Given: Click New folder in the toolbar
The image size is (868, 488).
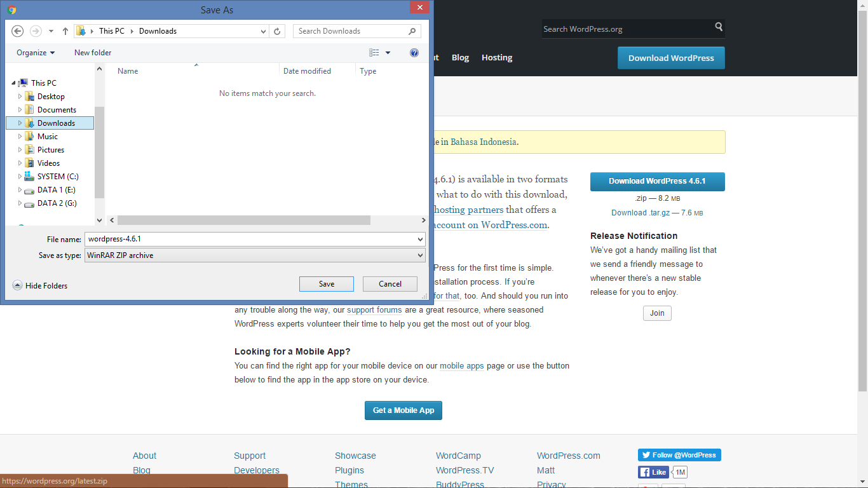Looking at the screenshot, I should pos(93,53).
